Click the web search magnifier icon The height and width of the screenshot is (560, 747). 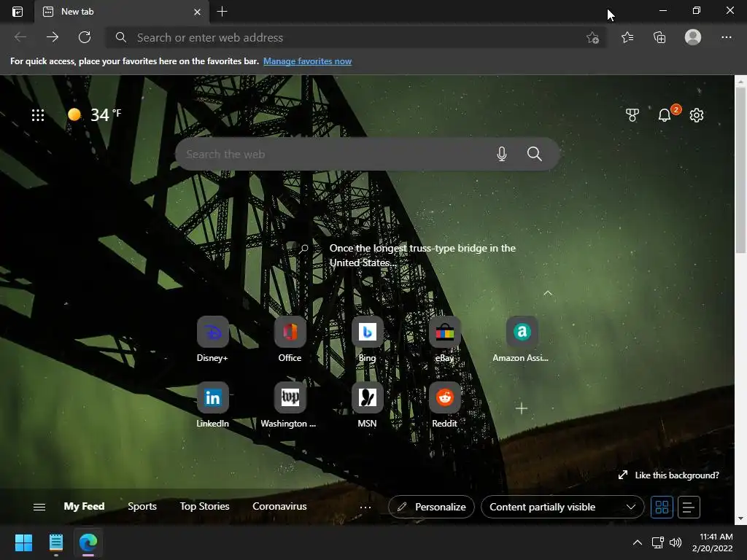[535, 154]
